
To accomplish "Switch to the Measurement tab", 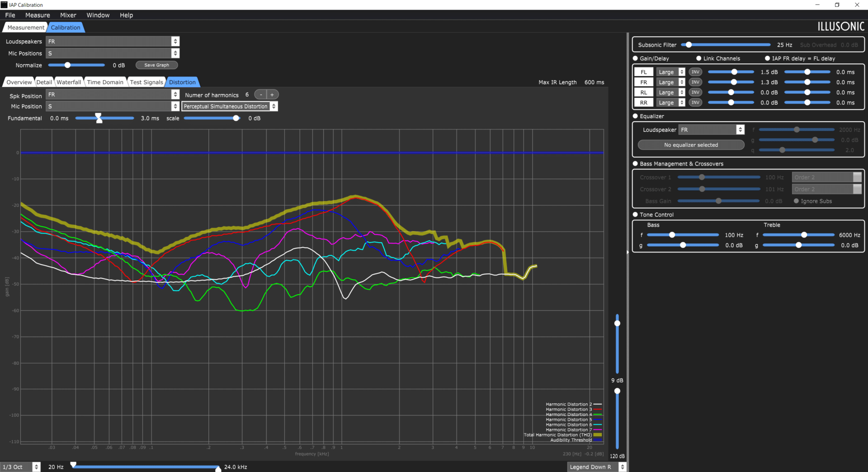I will (26, 28).
